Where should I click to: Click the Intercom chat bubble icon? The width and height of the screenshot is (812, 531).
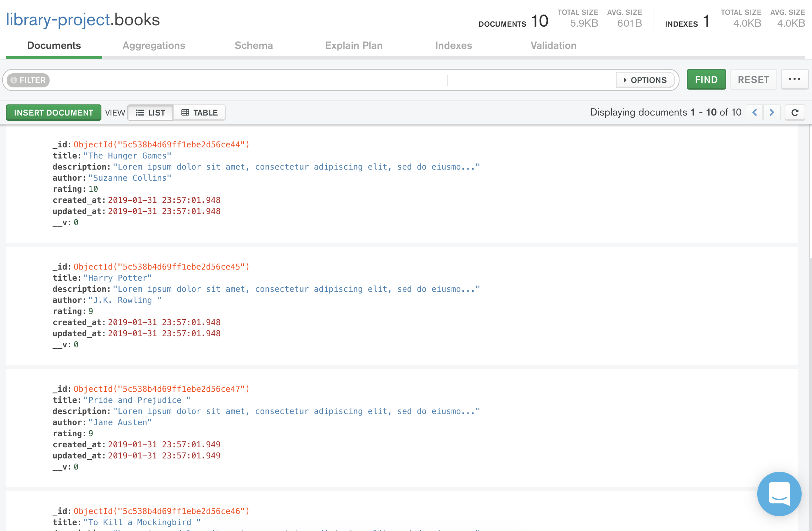coord(779,494)
